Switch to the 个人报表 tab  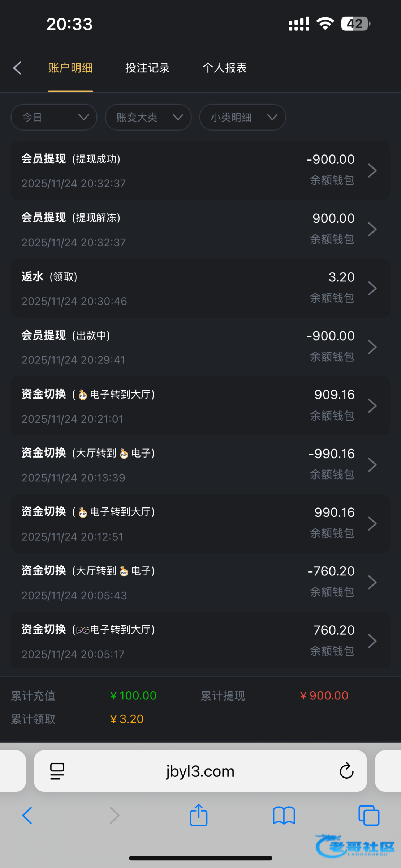point(224,68)
